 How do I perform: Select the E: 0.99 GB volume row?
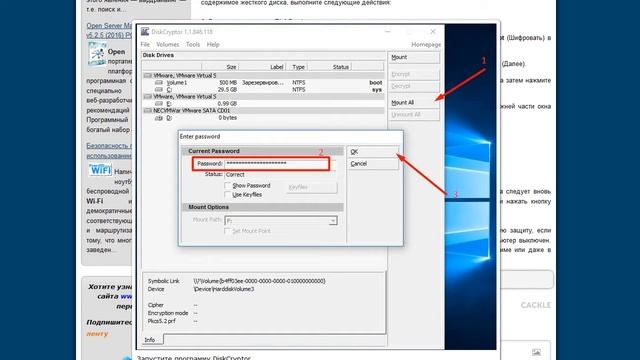pos(263,104)
